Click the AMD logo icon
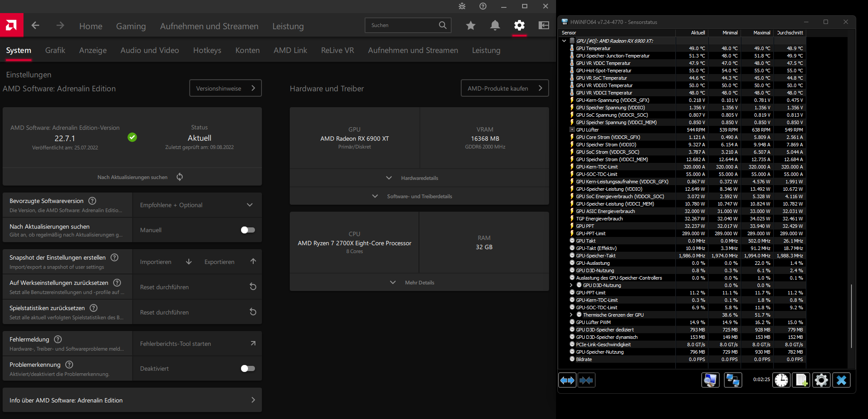This screenshot has height=419, width=868. 11,25
